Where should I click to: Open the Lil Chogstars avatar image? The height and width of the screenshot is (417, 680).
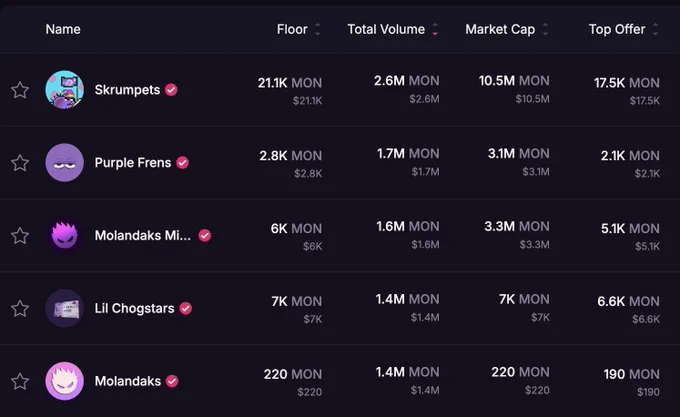coord(65,308)
